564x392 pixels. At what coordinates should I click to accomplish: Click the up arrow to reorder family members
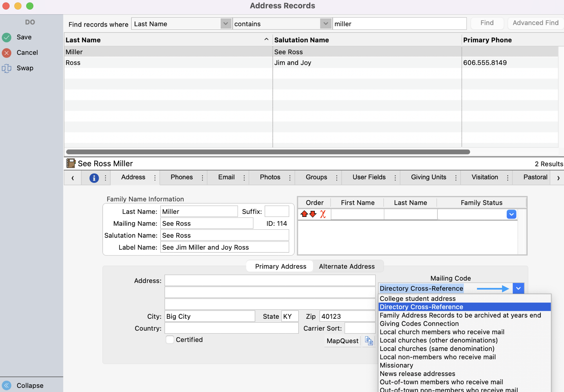304,214
